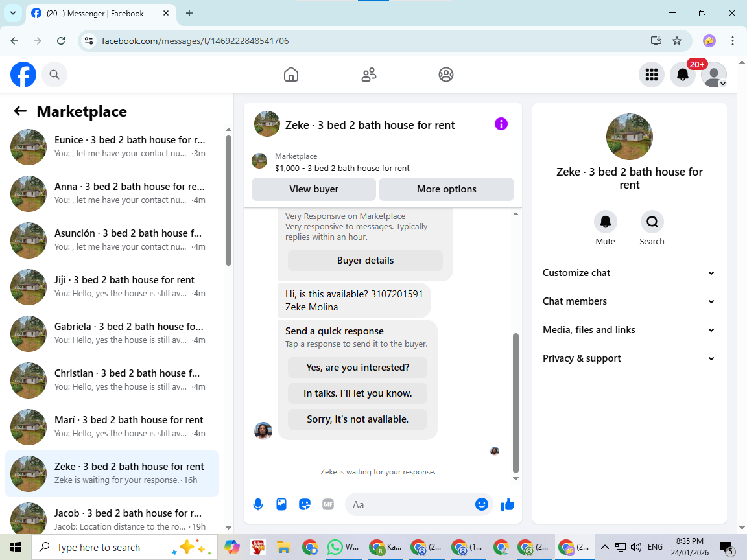
Task: Search in conversation using Search icon
Action: click(x=652, y=222)
